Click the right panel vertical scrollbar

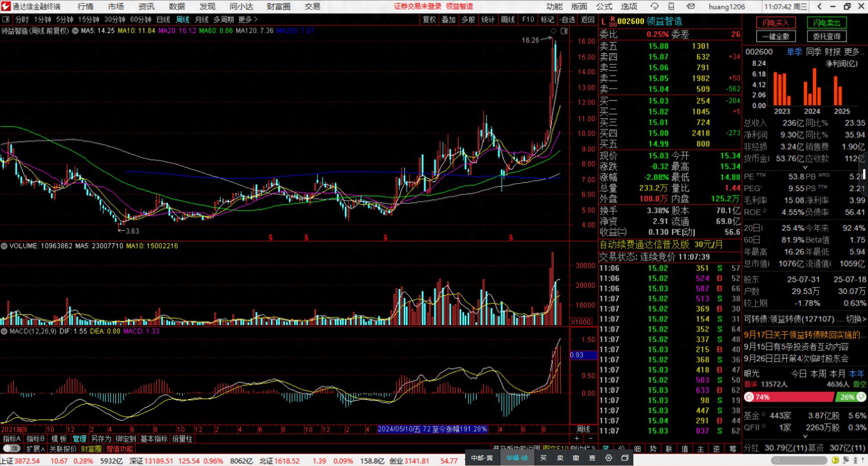[x=864, y=174]
